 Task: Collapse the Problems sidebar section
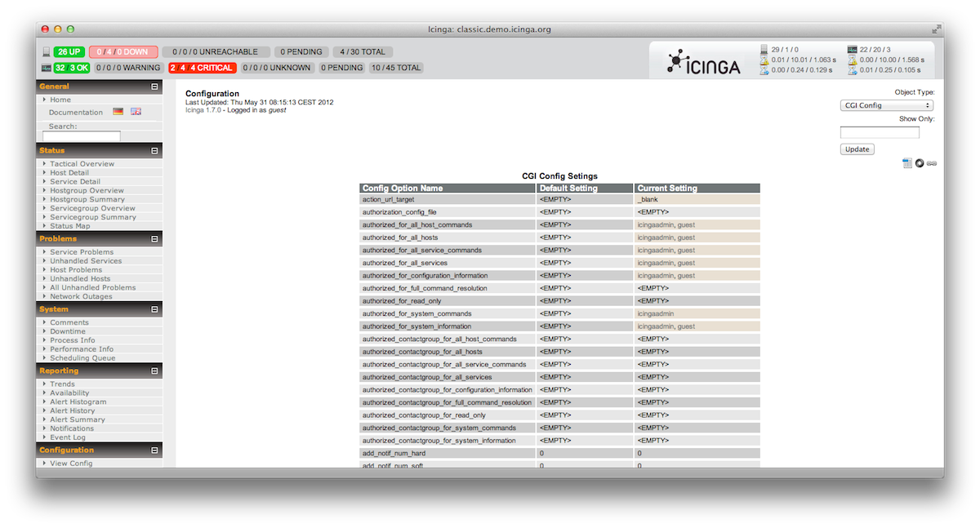154,239
